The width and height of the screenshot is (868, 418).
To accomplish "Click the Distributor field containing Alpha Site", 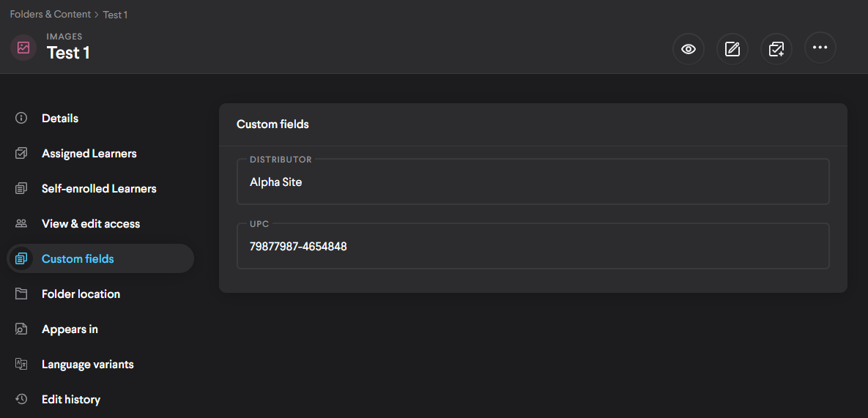I will [533, 182].
